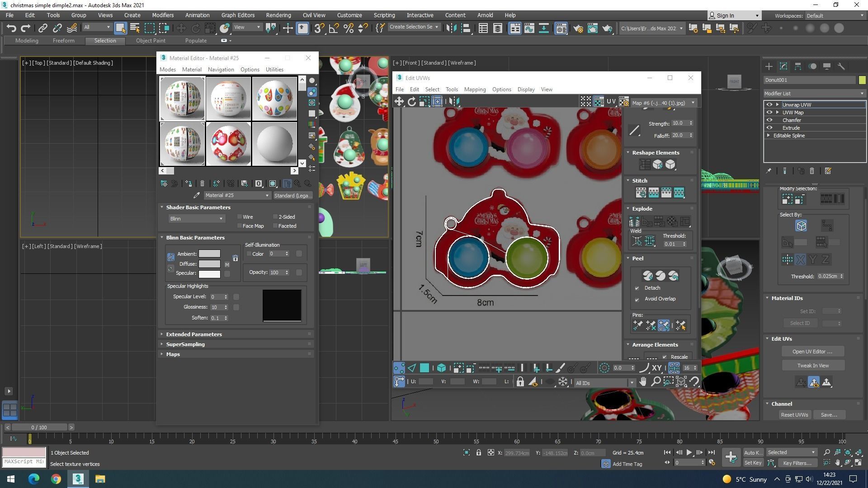This screenshot has height=488, width=868.
Task: Uncheck the Avoid Overlap option
Action: tap(637, 299)
